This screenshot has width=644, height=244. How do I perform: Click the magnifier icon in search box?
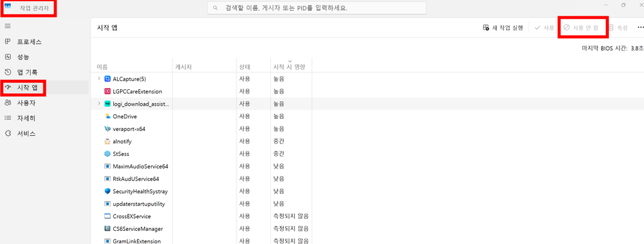tap(215, 8)
